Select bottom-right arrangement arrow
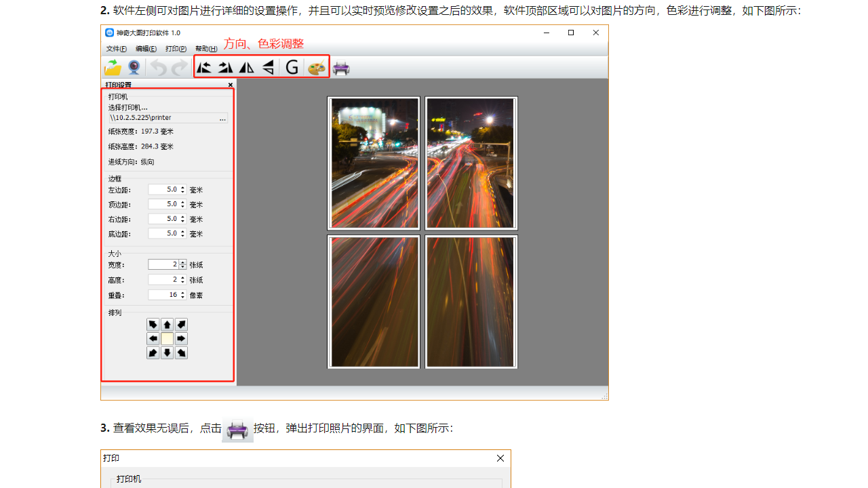868x488 pixels. 182,353
